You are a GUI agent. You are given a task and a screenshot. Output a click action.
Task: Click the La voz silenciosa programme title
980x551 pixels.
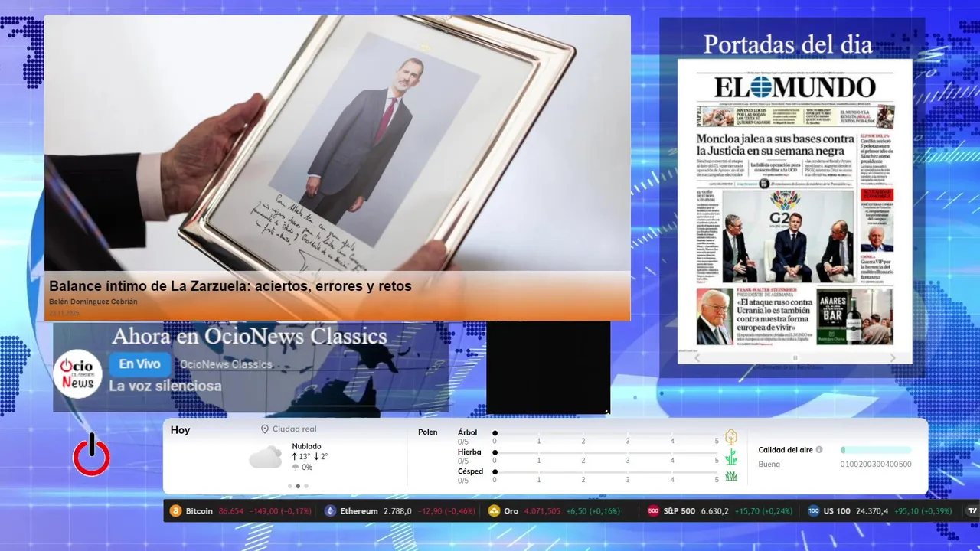[165, 386]
